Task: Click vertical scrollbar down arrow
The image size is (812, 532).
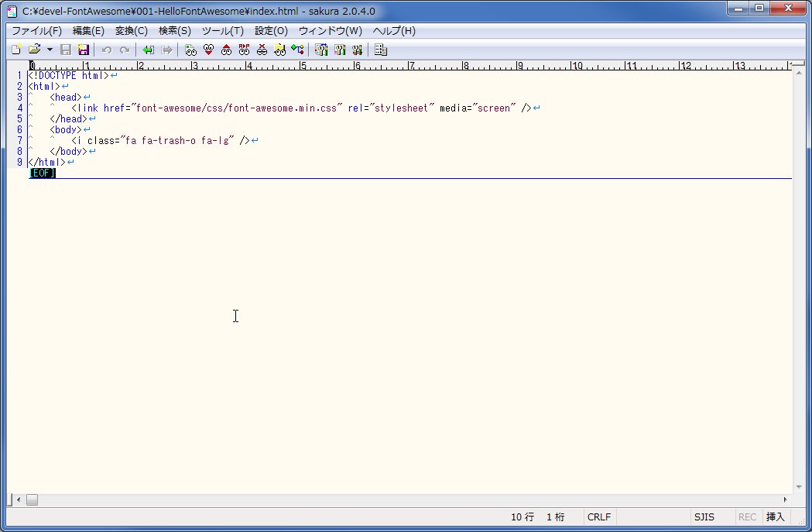Action: (x=799, y=487)
